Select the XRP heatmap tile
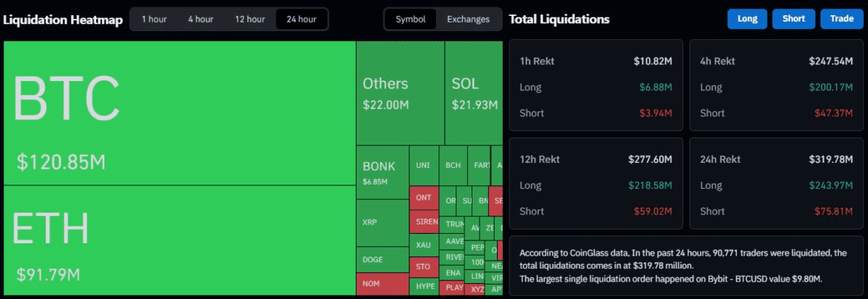The image size is (868, 299). pos(383,223)
